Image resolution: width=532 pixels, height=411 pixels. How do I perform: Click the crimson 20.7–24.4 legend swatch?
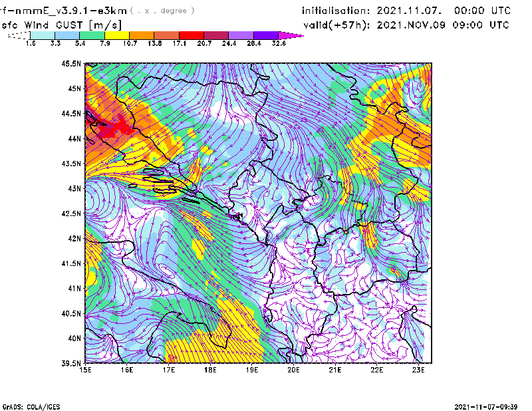point(216,35)
